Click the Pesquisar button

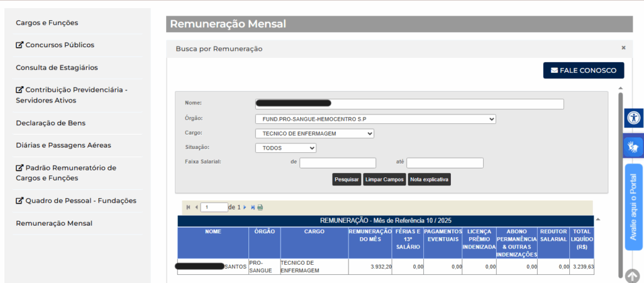point(347,180)
